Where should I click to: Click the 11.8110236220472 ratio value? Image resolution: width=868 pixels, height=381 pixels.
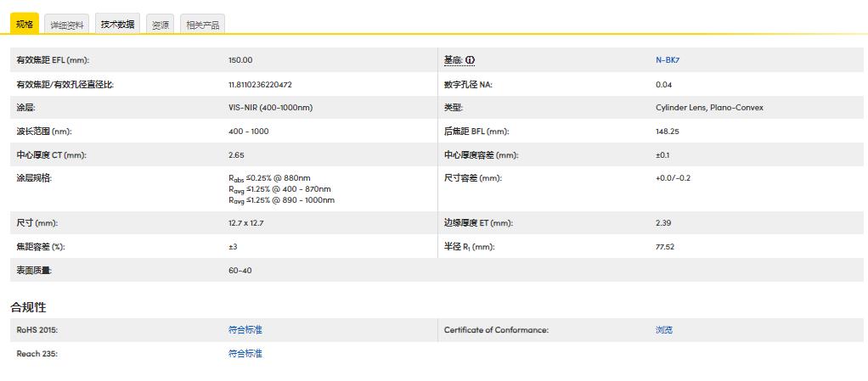[260, 84]
